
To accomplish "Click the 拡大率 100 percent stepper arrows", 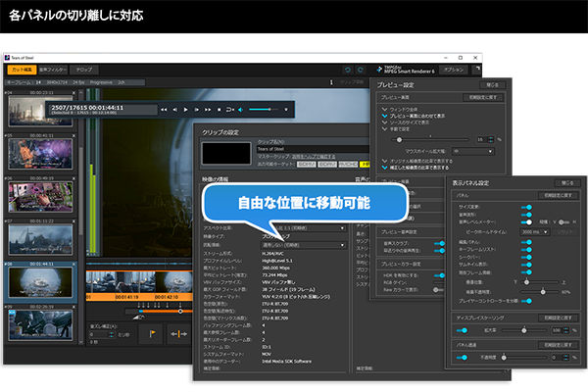I will pyautogui.click(x=566, y=330).
